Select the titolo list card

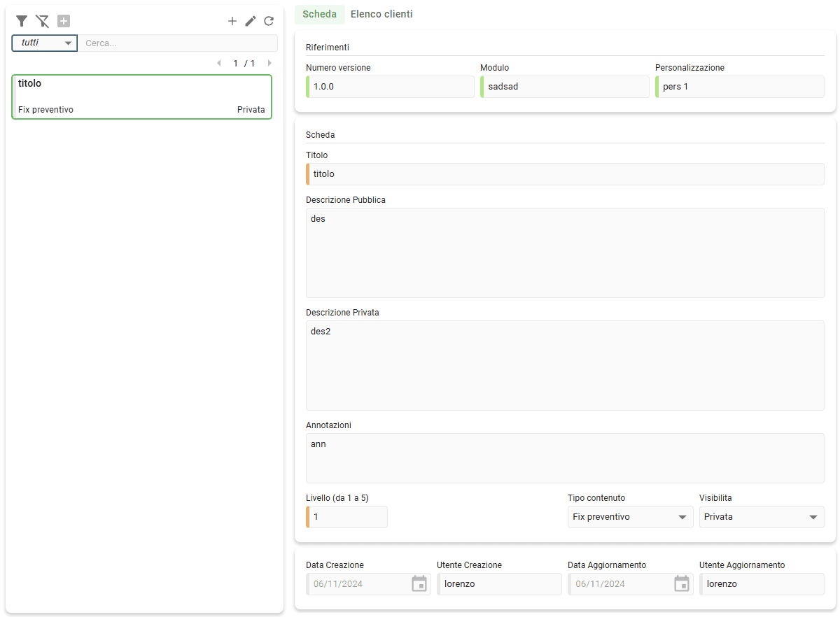pos(141,97)
